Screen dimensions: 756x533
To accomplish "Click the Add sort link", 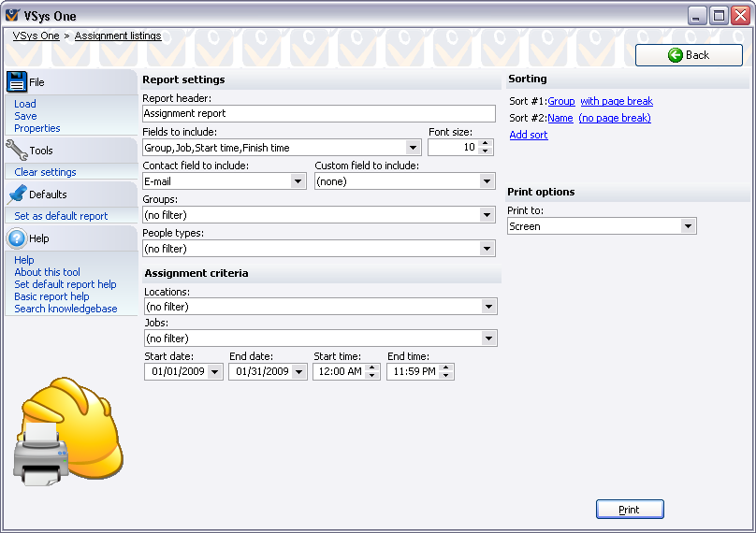I will click(x=529, y=135).
